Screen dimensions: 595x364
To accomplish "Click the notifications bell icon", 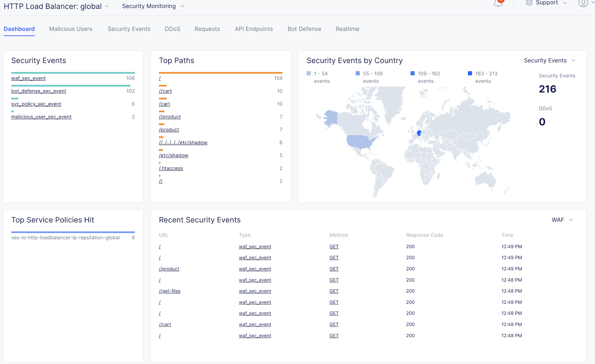I will coord(498,4).
